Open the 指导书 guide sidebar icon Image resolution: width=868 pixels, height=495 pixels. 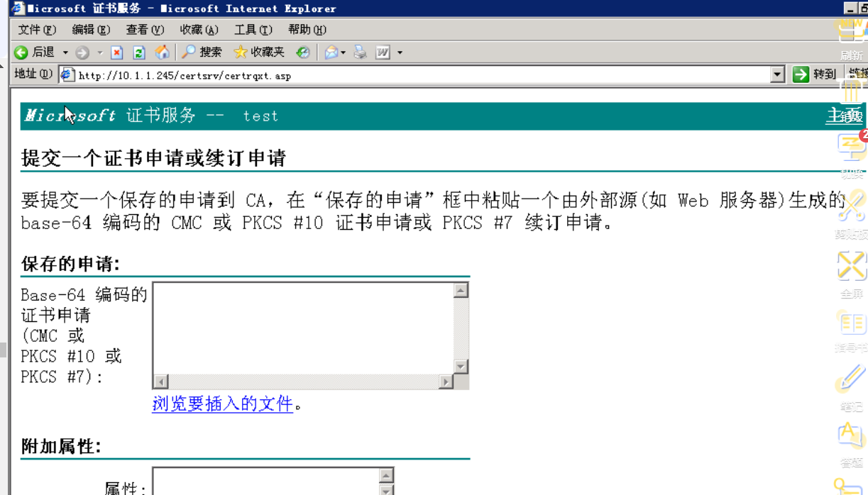coord(852,330)
